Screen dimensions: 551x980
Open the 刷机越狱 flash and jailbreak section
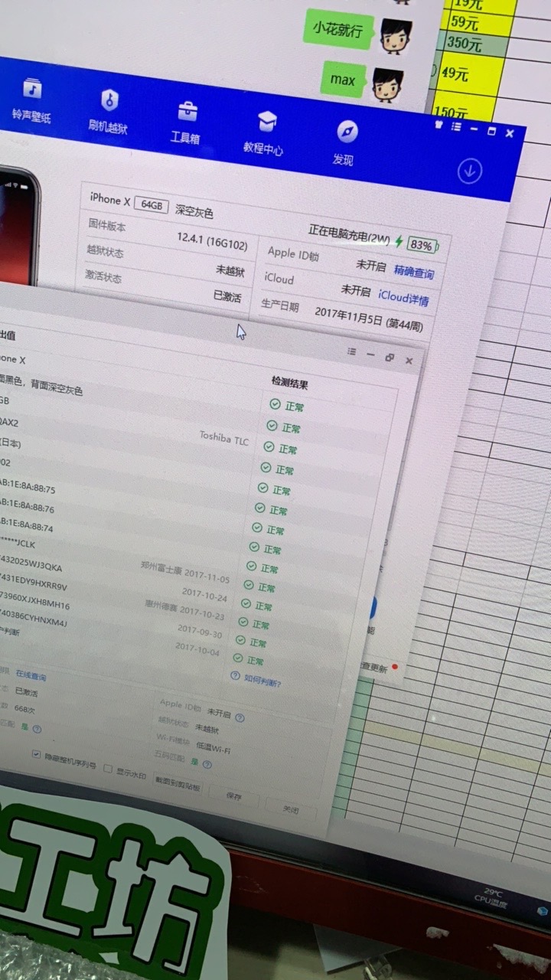click(109, 112)
